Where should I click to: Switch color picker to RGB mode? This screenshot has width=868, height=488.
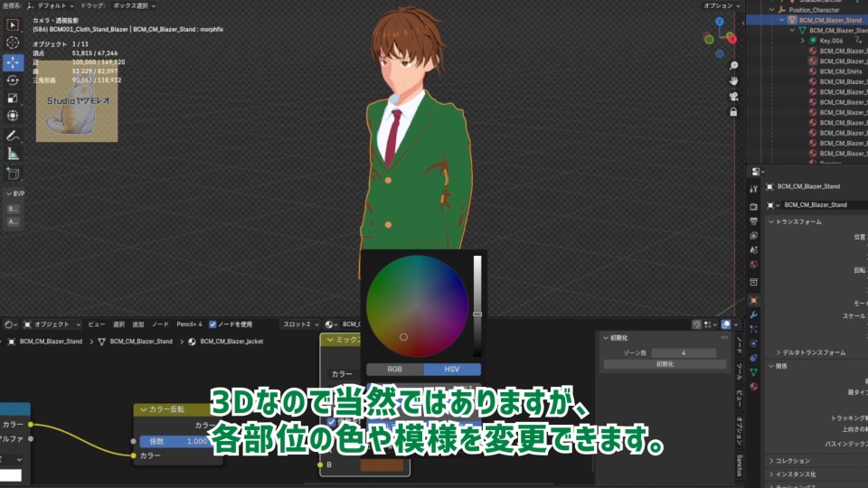pyautogui.click(x=395, y=369)
